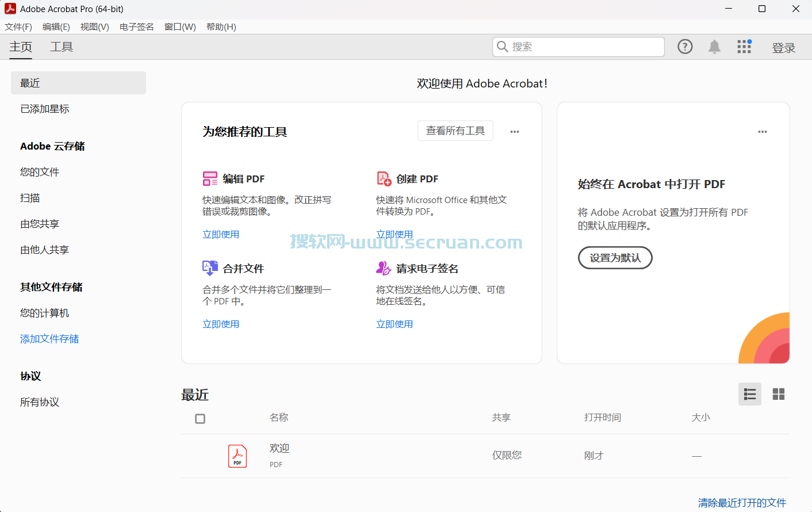Click 立即使用 under 请求电子签名

[394, 324]
